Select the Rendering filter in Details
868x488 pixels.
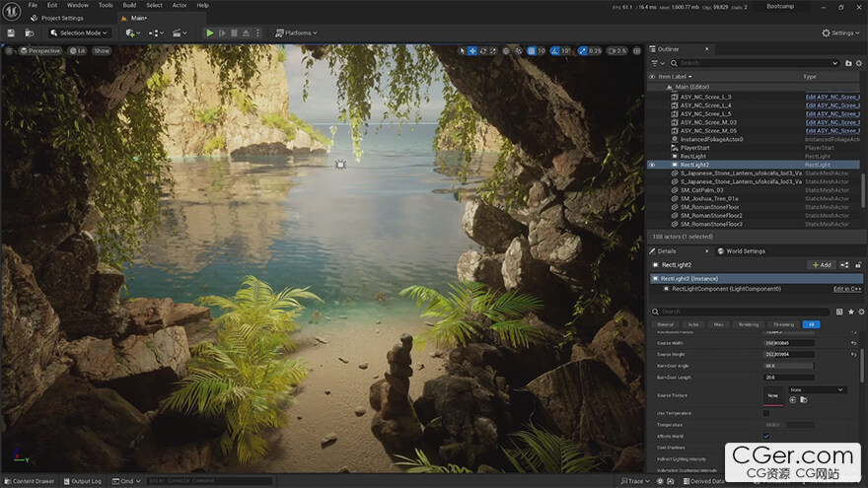tap(749, 324)
